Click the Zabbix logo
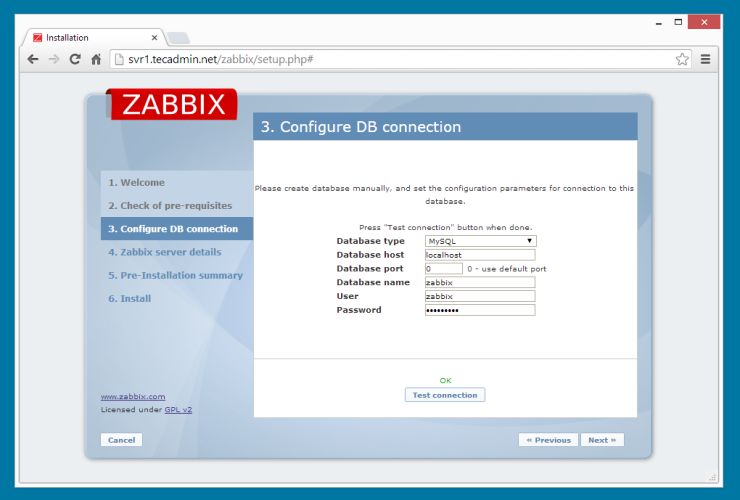740x500 pixels. click(173, 104)
